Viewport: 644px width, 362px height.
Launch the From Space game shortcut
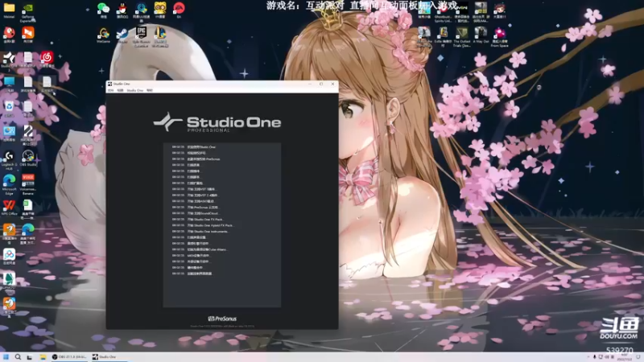499,37
